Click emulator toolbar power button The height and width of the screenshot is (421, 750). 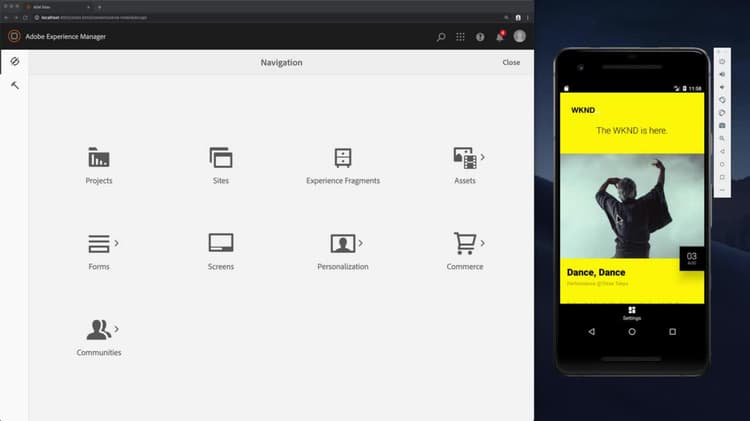[722, 62]
